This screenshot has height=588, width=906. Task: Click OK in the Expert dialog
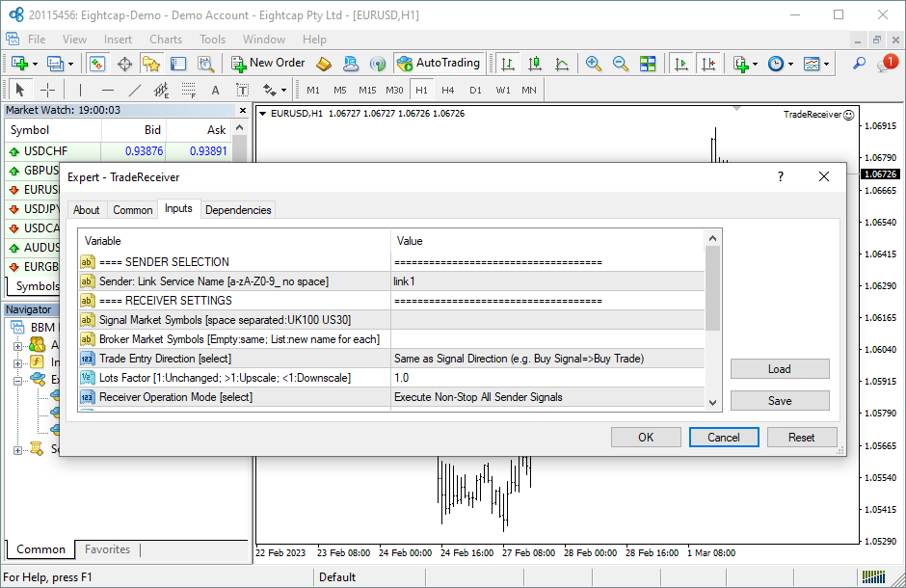pos(646,438)
